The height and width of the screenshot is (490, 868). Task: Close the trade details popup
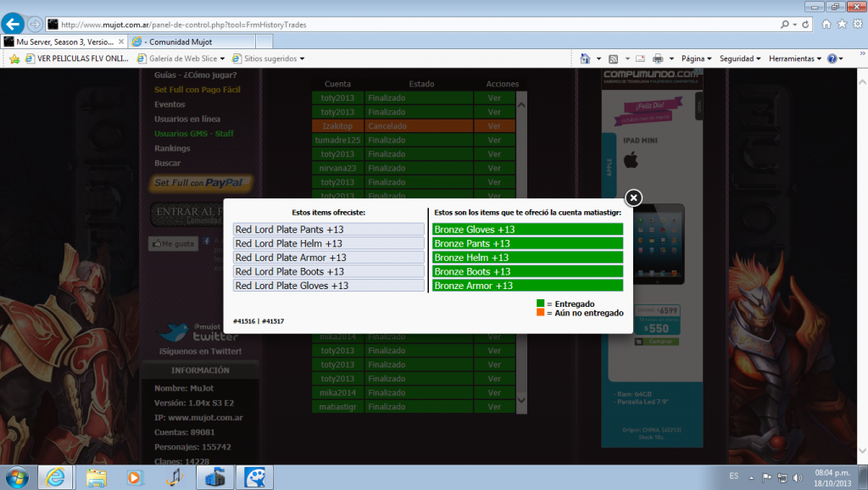pyautogui.click(x=633, y=198)
